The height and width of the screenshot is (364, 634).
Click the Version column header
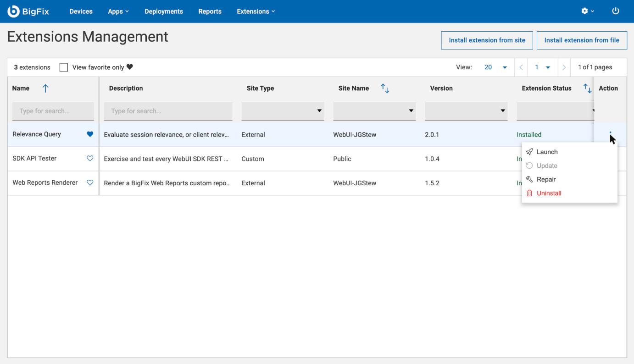[x=441, y=88]
